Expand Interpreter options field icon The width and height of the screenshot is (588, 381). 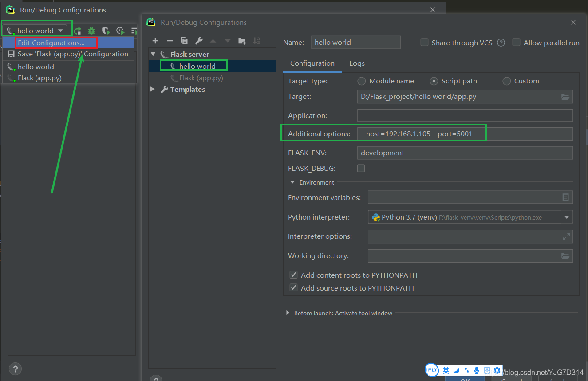pyautogui.click(x=566, y=236)
